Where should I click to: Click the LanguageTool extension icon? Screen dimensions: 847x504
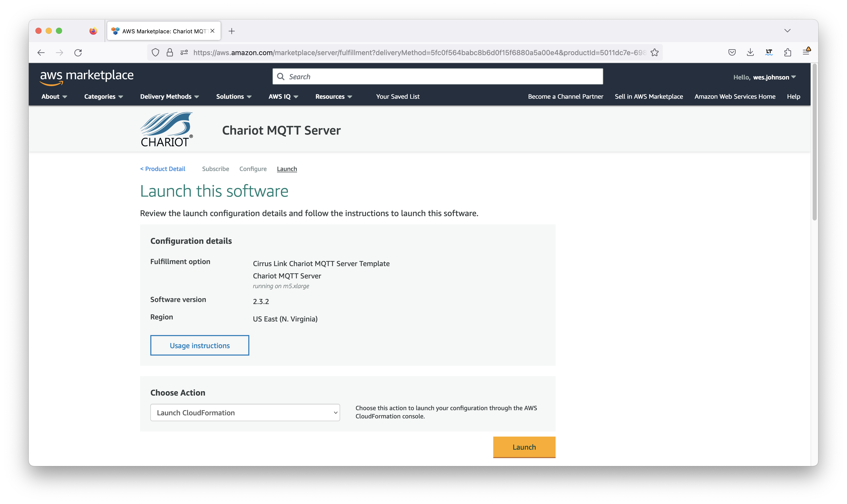coord(769,52)
